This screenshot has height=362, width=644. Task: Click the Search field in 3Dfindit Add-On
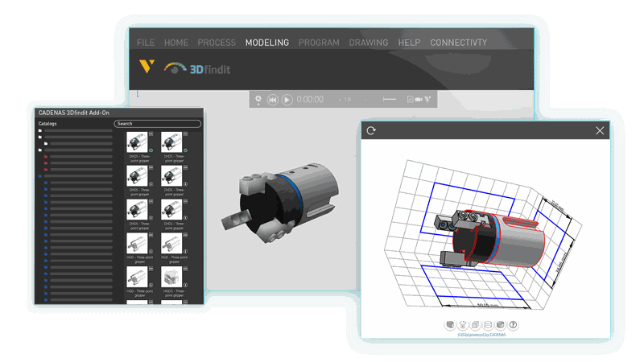click(157, 124)
